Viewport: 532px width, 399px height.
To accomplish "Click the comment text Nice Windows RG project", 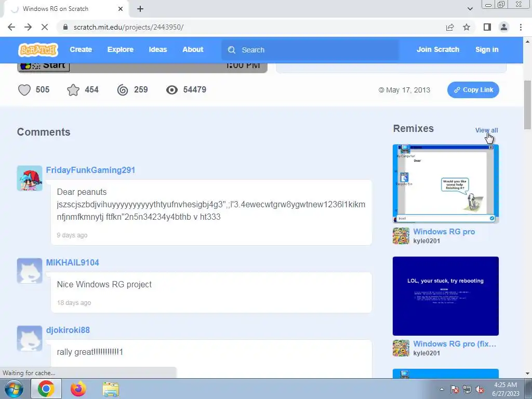I will click(x=104, y=284).
